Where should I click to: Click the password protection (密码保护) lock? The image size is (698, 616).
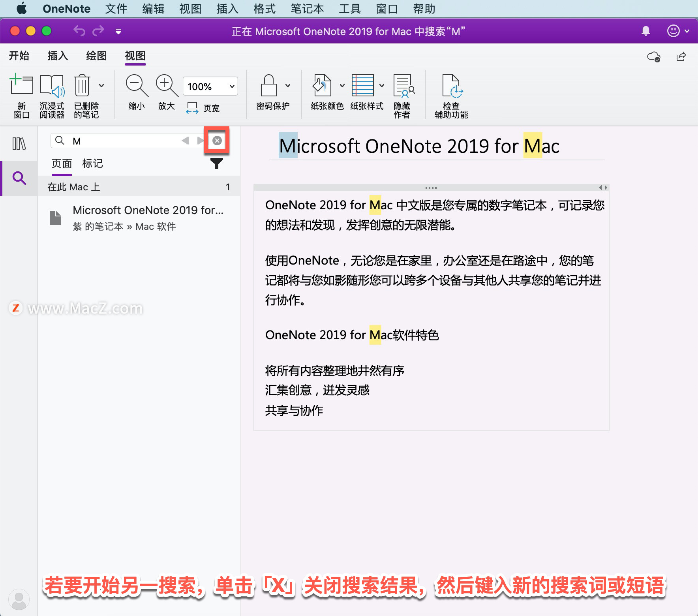pyautogui.click(x=270, y=92)
